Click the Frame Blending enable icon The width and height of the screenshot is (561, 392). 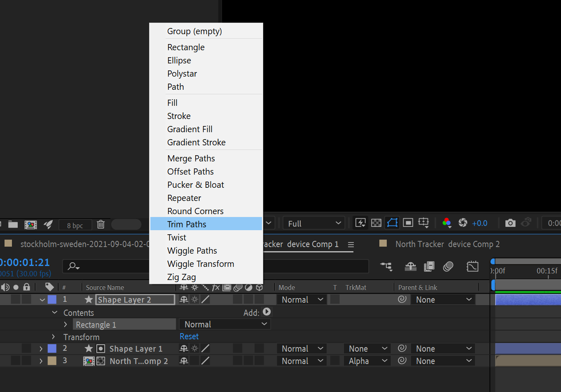point(429,266)
